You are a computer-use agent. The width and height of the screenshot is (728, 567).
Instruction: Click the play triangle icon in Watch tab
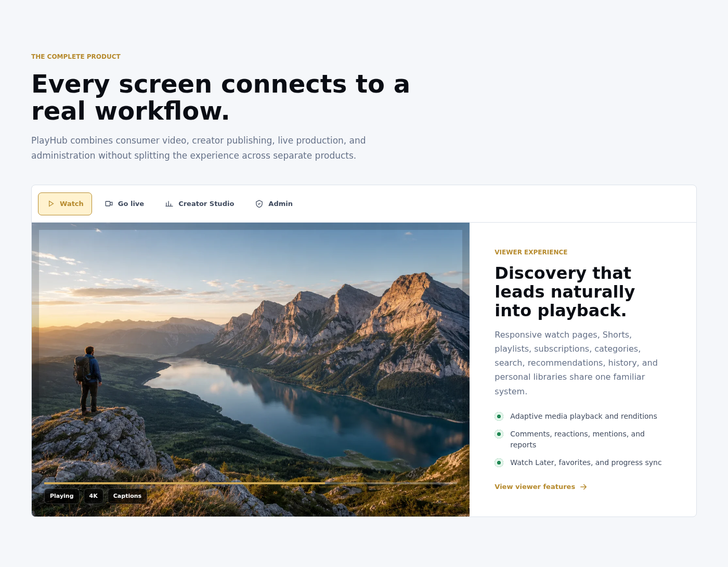pyautogui.click(x=51, y=204)
